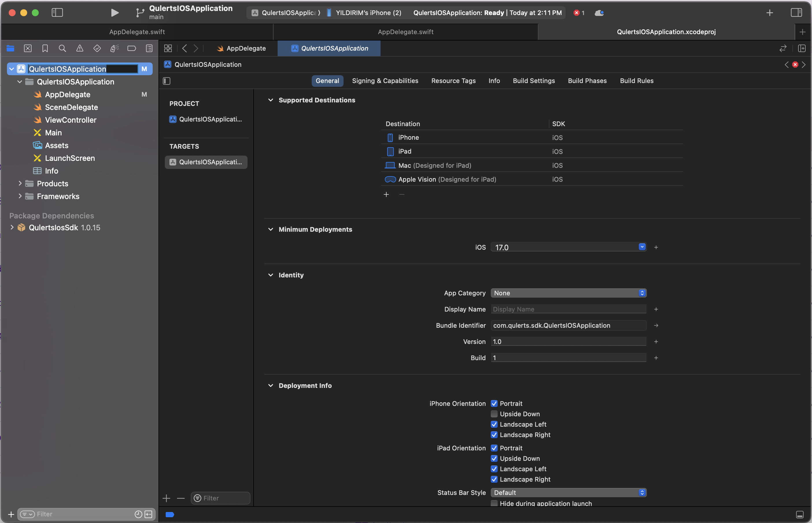Switch to Signing & Capabilities tab
This screenshot has width=812, height=523.
[x=385, y=81]
